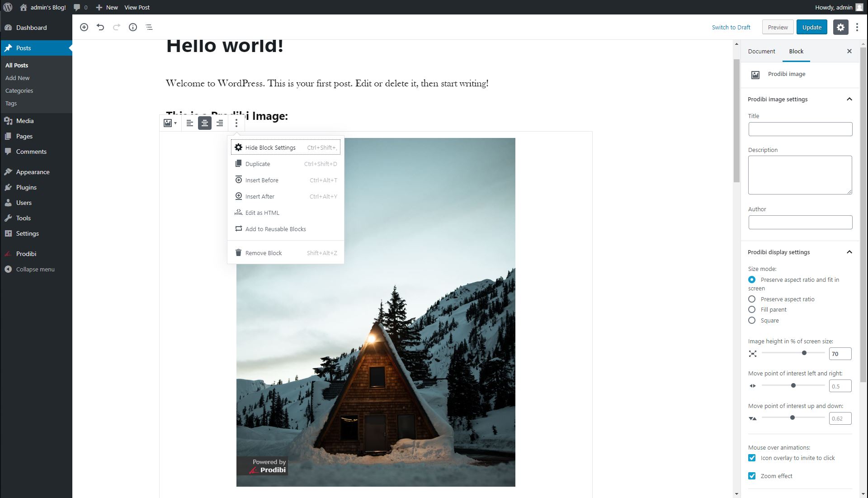Select Fill parent size mode
Viewport: 868px width, 498px height.
pos(752,309)
